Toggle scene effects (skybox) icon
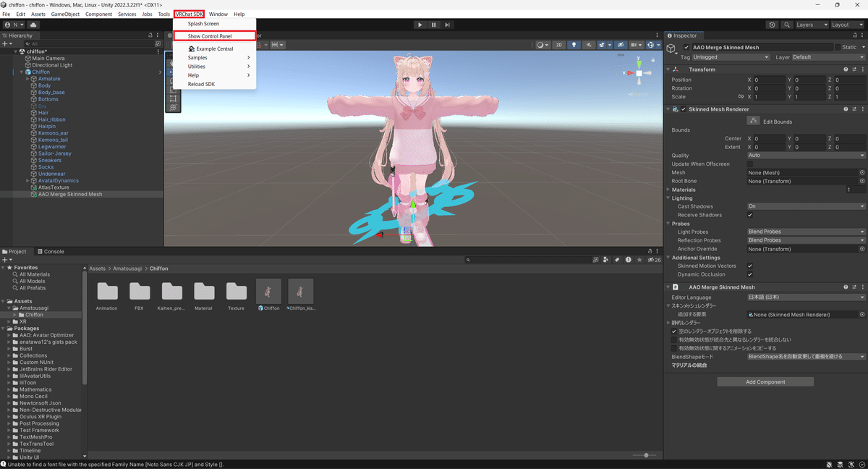 coord(603,44)
